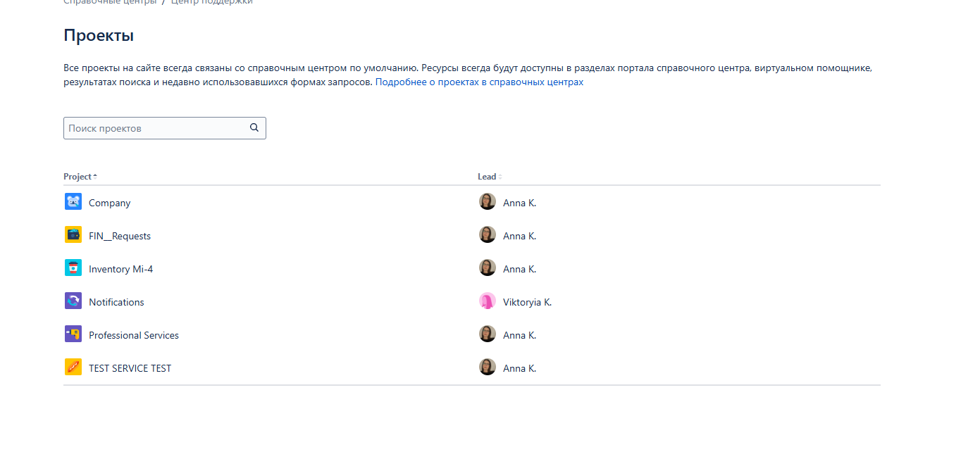Click Anna K. avatar in TEST SERVICE TEST row
The height and width of the screenshot is (471, 980).
pos(488,368)
